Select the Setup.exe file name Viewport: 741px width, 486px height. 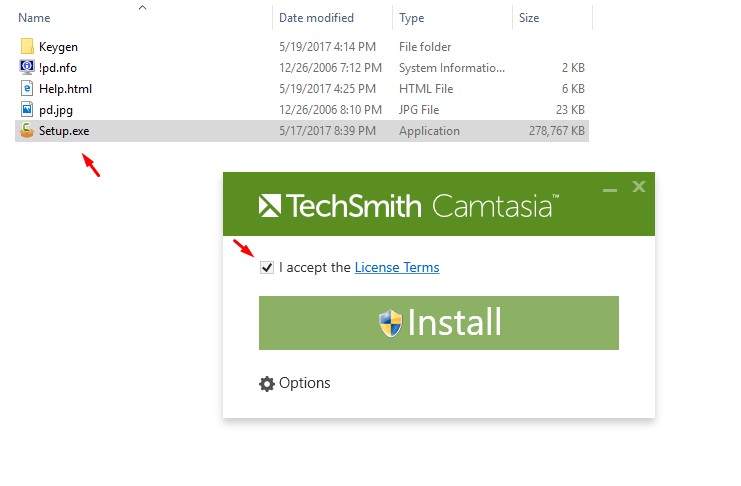pos(64,131)
